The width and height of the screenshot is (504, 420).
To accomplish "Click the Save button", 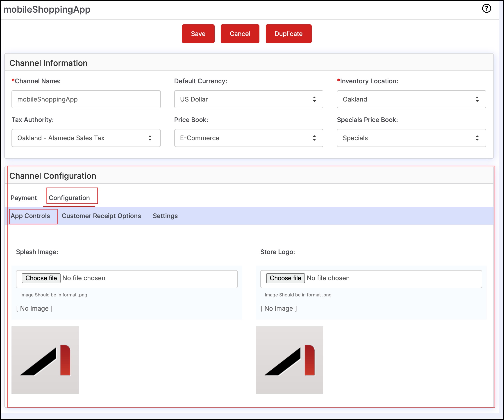I will coord(198,34).
